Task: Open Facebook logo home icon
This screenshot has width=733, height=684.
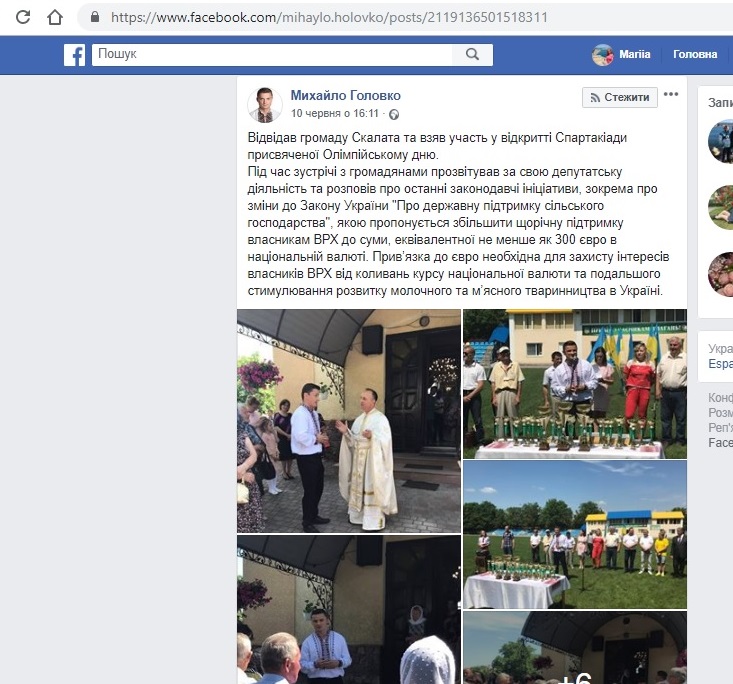Action: [74, 55]
